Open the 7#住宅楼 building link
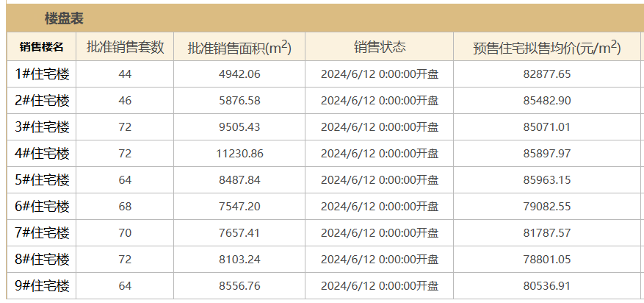Viewport: 644px width, 303px height. point(43,233)
